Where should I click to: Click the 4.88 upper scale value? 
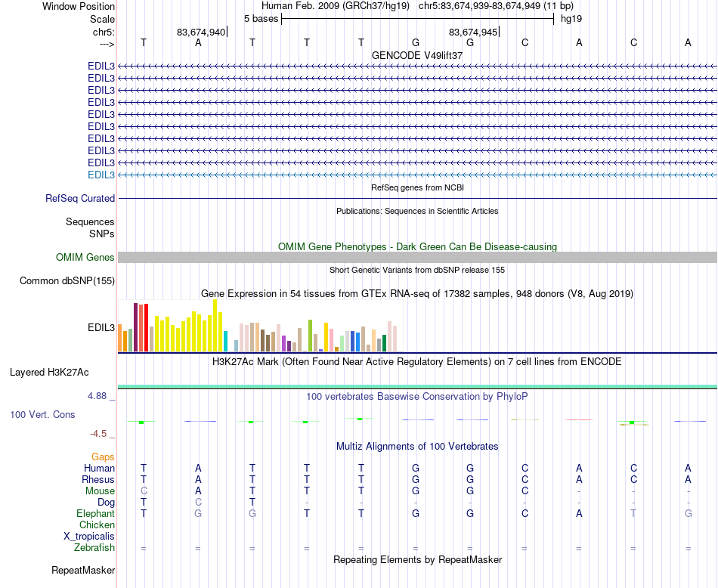tap(97, 396)
